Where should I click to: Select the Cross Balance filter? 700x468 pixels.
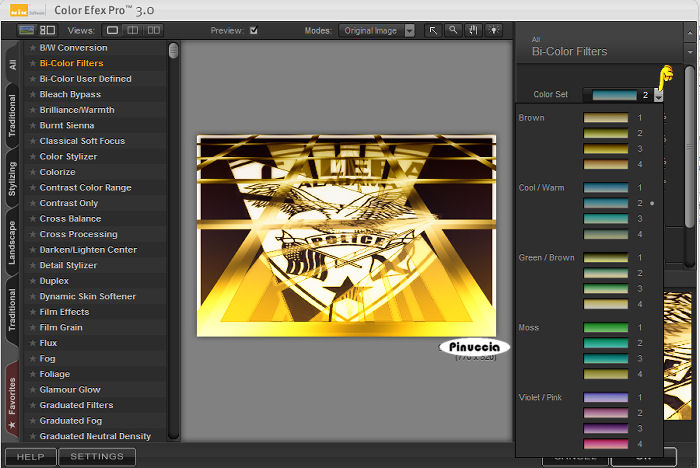(x=70, y=219)
